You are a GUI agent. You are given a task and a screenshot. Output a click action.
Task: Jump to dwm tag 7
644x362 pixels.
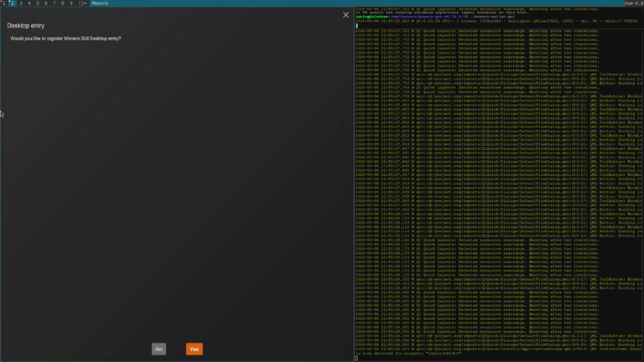(x=54, y=3)
